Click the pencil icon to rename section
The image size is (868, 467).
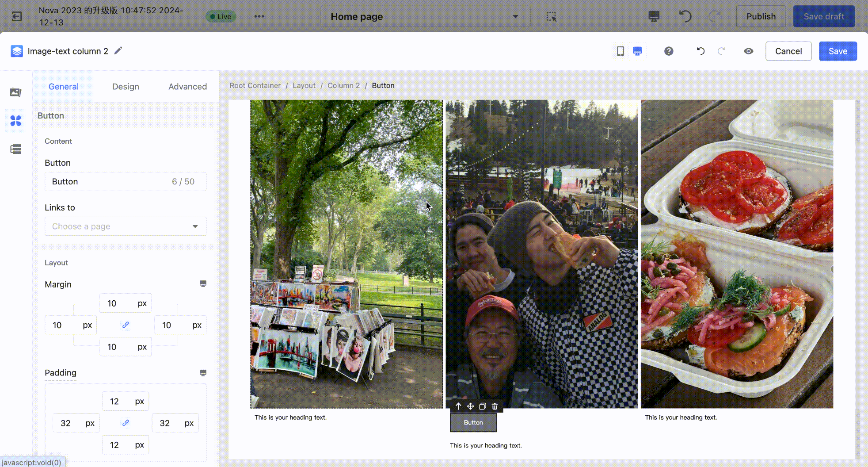click(118, 51)
